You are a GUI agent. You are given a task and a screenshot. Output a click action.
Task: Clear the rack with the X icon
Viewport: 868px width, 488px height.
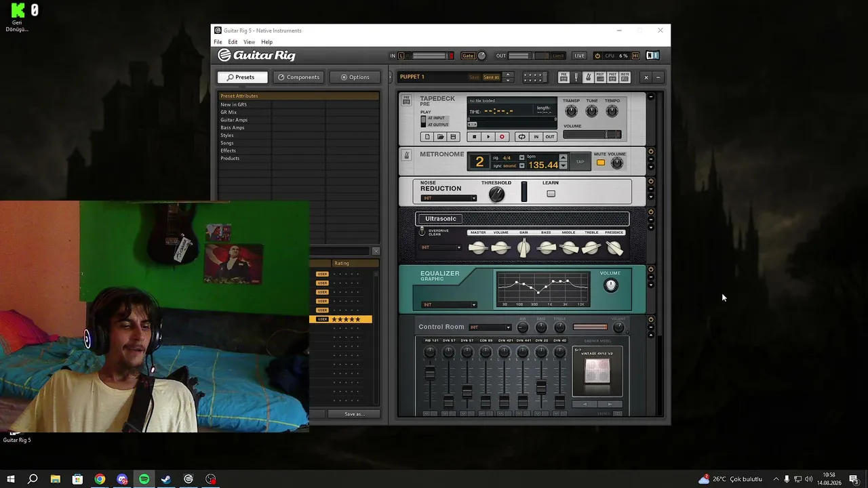[646, 77]
